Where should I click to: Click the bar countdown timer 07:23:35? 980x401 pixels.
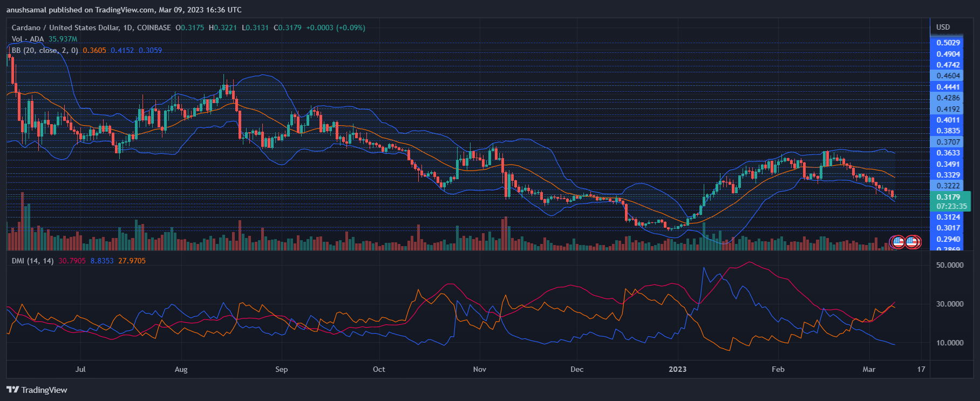point(951,206)
